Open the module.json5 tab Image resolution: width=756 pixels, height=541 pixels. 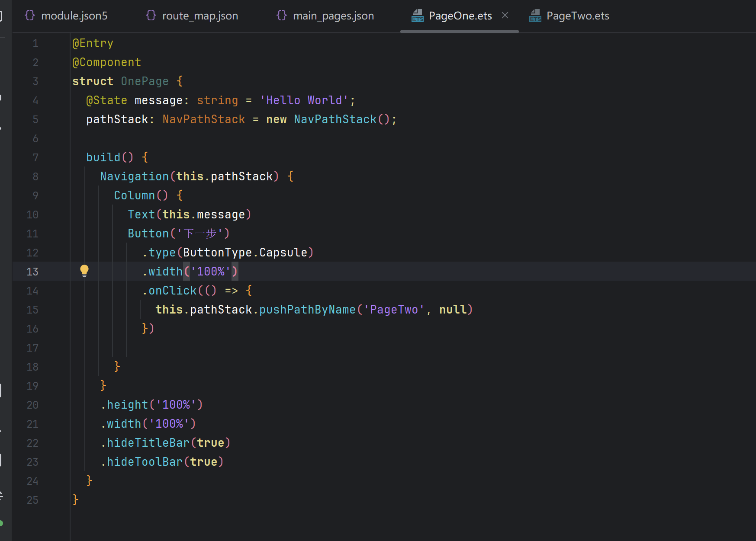coord(74,16)
